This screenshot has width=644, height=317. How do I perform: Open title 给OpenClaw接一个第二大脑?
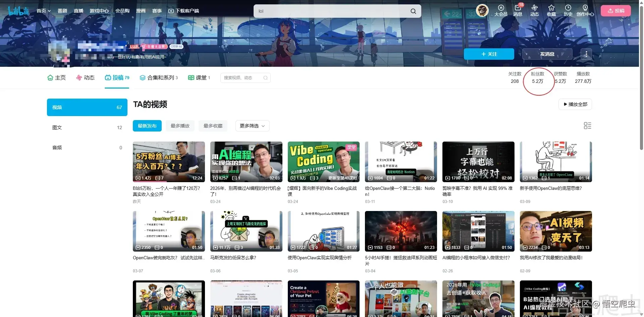point(400,191)
